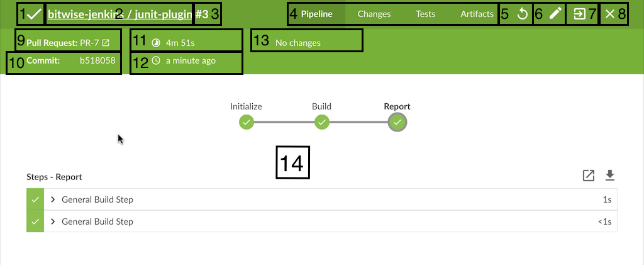The height and width of the screenshot is (265, 644).
Task: Open the step log in a new window
Action: (x=588, y=176)
